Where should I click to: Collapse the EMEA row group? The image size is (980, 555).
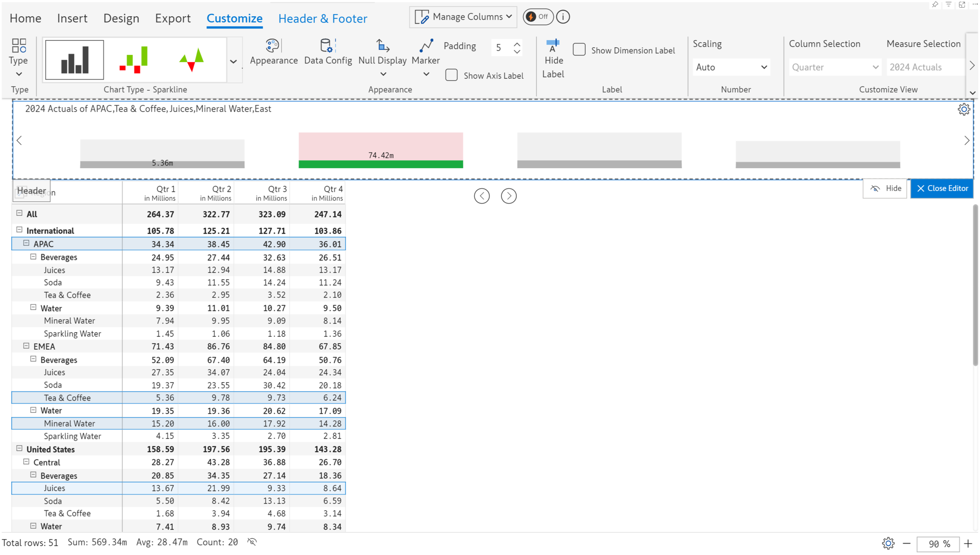coord(26,346)
